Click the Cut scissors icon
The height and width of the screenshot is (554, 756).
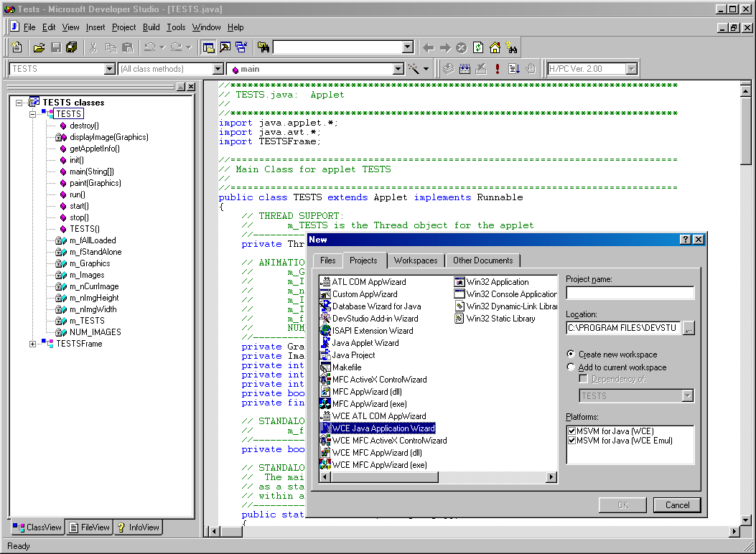pyautogui.click(x=93, y=47)
